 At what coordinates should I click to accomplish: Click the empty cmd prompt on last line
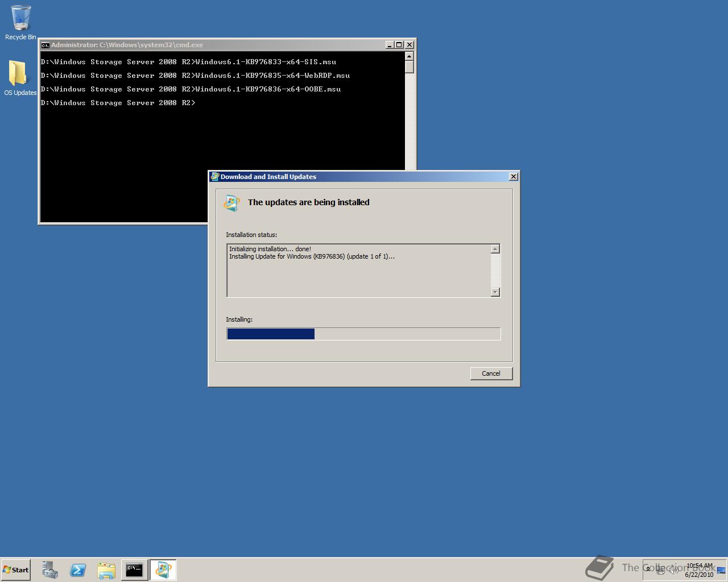118,103
